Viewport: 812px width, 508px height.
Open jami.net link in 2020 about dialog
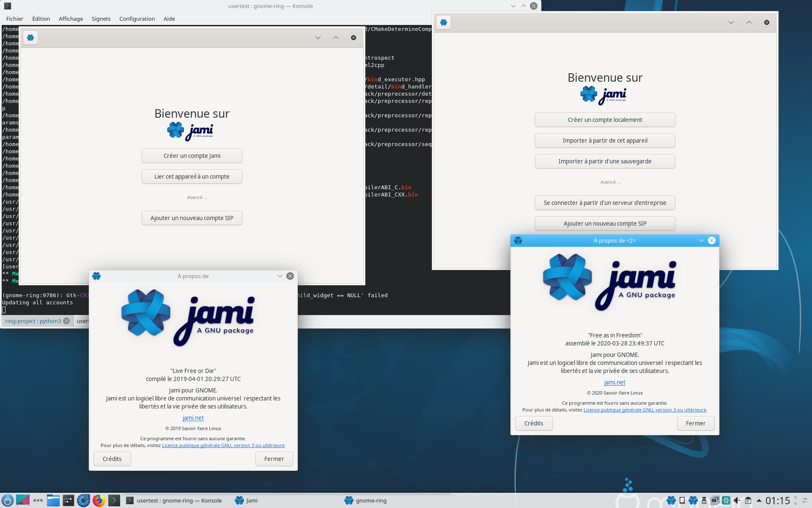(614, 382)
